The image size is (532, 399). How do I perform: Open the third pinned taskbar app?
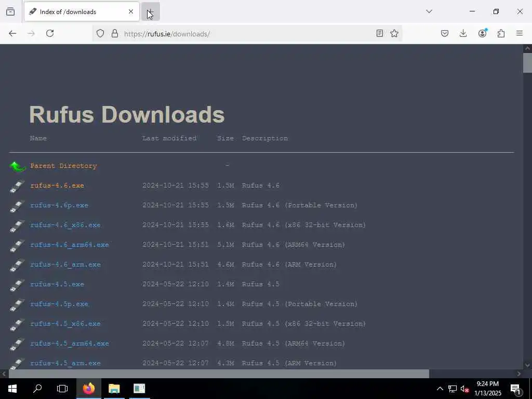[139, 389]
